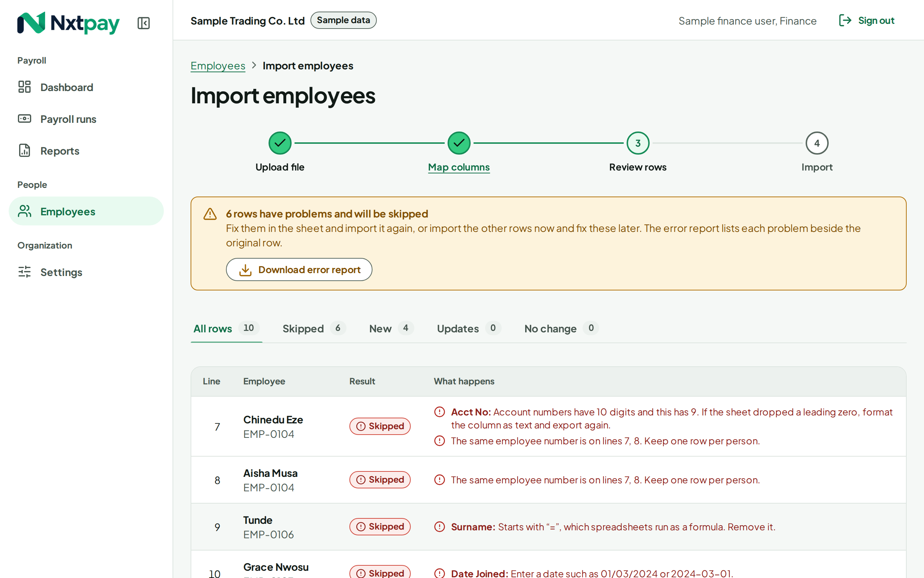
Task: Collapse the sidebar with the panel icon
Action: tap(144, 23)
